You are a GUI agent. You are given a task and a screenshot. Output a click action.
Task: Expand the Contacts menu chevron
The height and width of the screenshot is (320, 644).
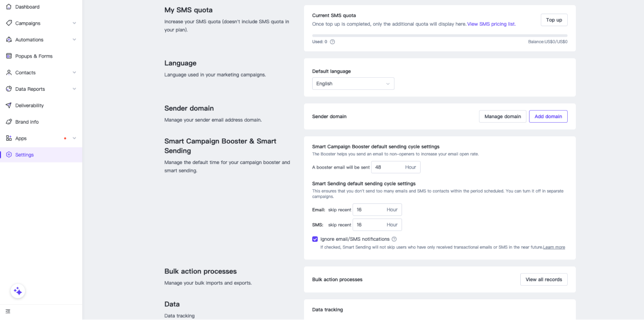coord(74,73)
